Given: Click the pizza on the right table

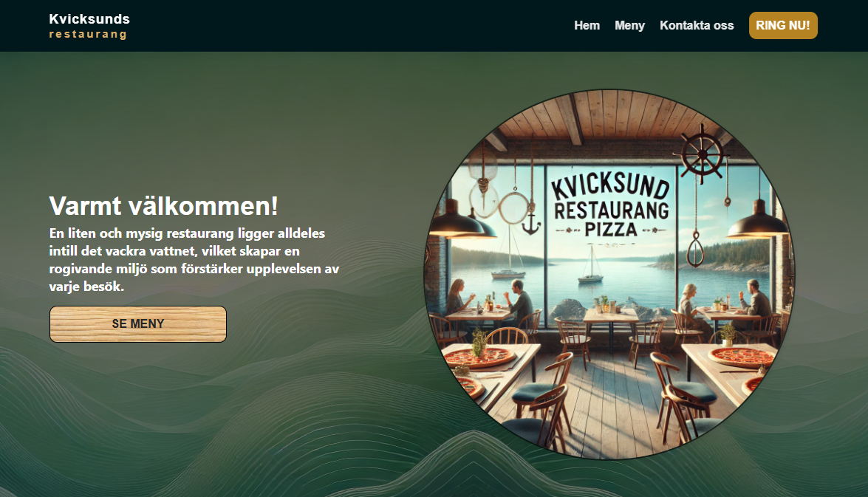Looking at the screenshot, I should click(742, 357).
